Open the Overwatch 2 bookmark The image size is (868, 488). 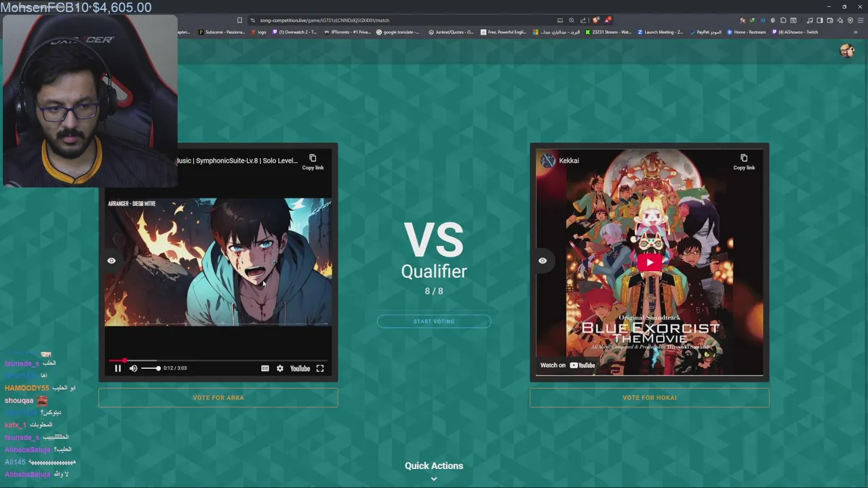click(x=294, y=32)
